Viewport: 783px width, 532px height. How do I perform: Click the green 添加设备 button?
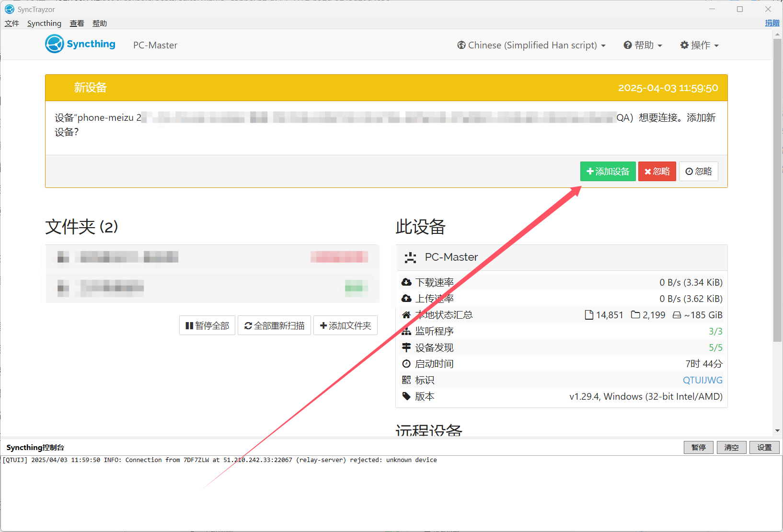[608, 172]
